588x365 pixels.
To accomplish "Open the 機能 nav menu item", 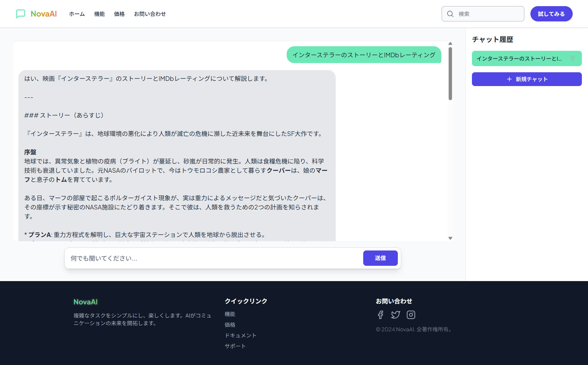I will [x=99, y=14].
